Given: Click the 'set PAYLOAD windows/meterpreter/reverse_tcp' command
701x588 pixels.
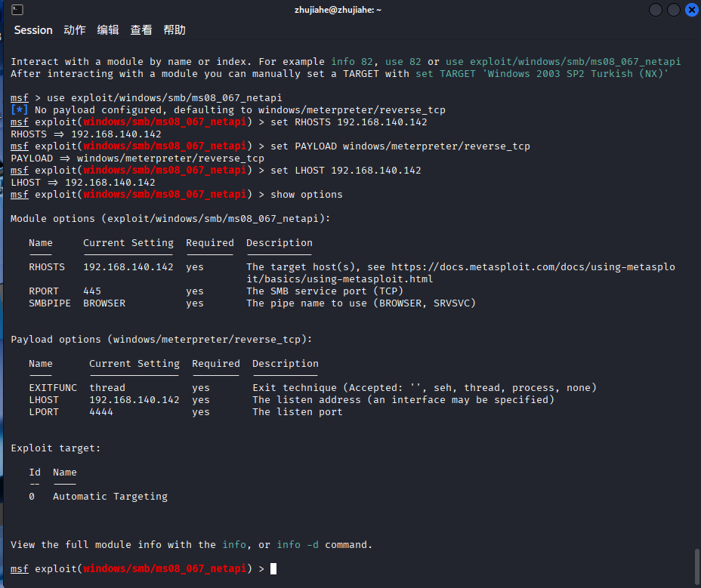Looking at the screenshot, I should click(400, 146).
